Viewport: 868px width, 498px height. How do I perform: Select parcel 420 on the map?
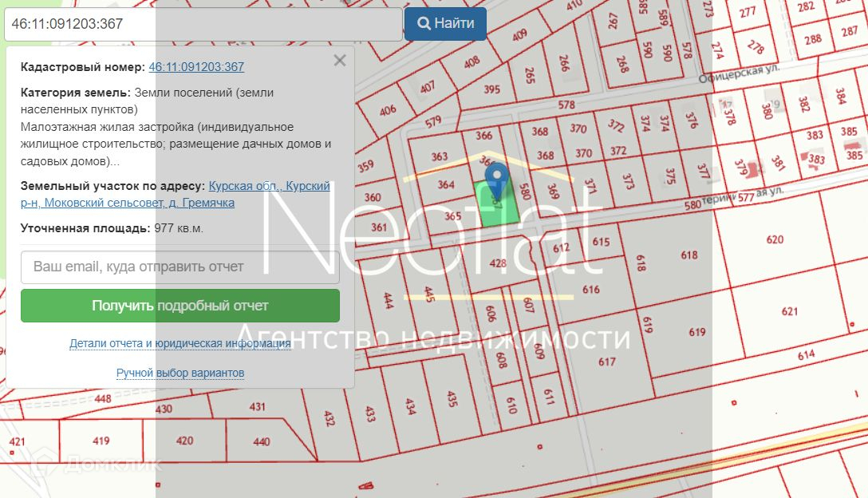184,441
